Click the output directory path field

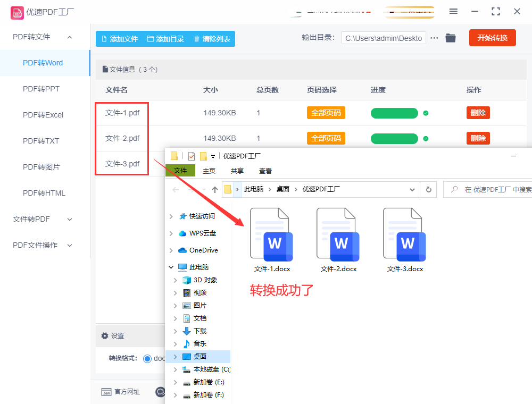click(384, 38)
